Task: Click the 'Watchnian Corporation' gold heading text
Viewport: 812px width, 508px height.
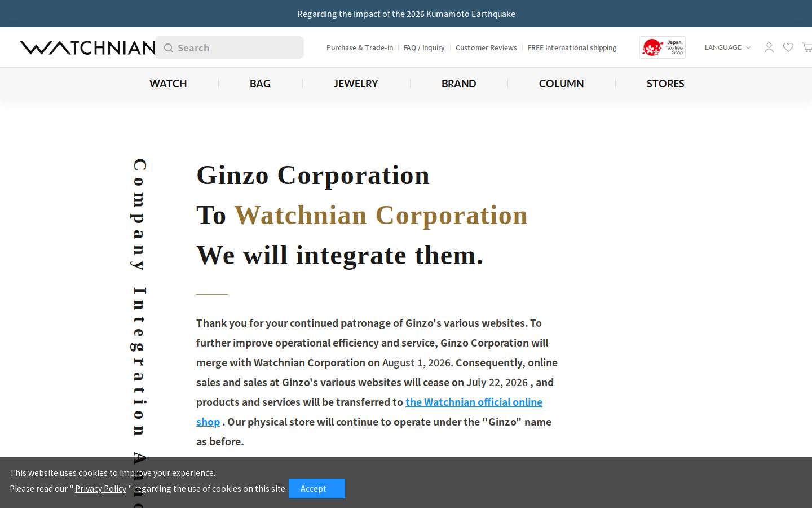Action: 381,215
